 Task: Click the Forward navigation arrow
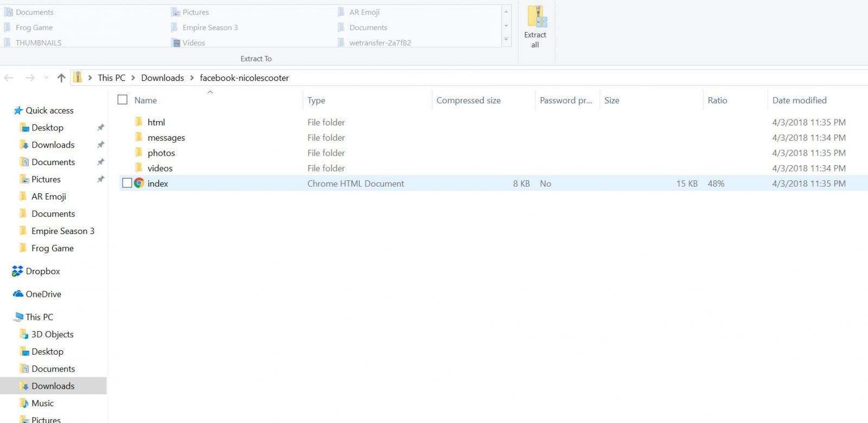[x=30, y=78]
